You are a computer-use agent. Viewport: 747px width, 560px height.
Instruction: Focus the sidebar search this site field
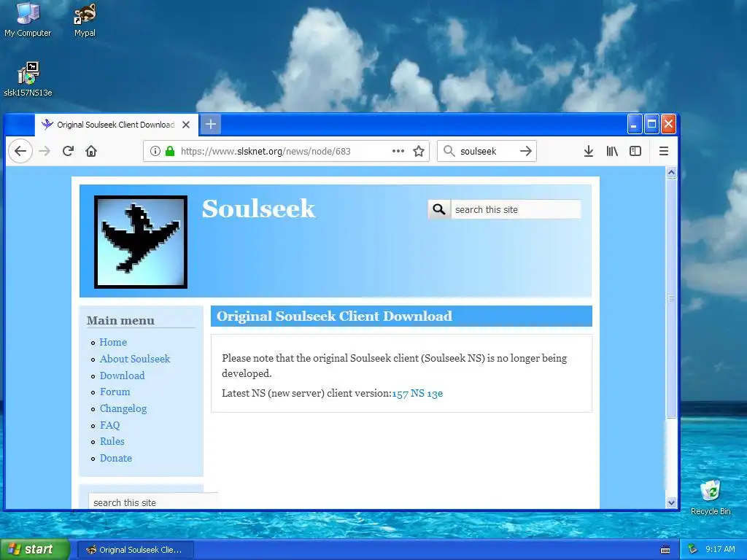pyautogui.click(x=152, y=502)
